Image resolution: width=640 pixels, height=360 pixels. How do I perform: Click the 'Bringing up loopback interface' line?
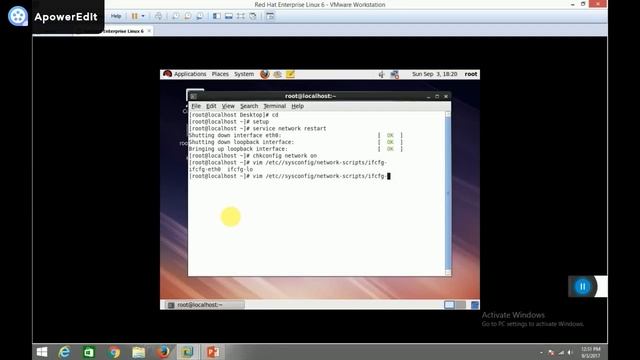coord(238,149)
